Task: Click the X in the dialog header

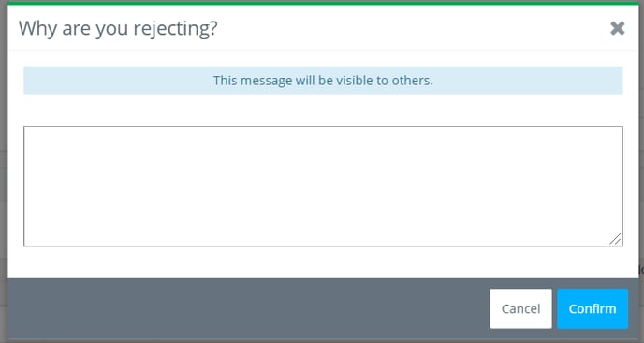Action: pos(617,28)
